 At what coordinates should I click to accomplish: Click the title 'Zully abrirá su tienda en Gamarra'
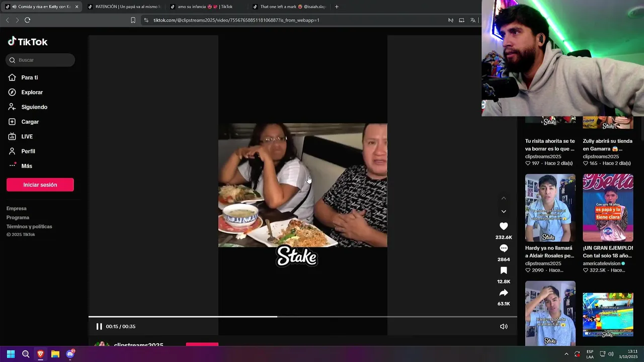608,145
